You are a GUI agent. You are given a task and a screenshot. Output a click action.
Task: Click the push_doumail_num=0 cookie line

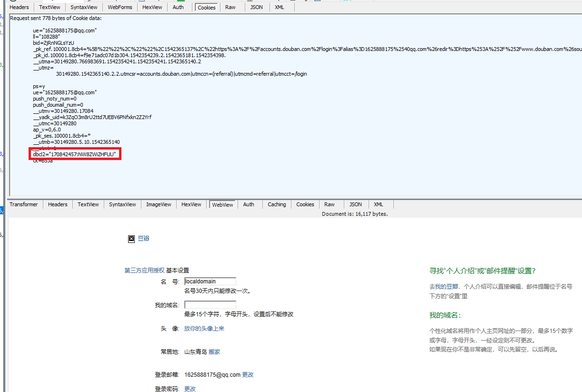58,105
